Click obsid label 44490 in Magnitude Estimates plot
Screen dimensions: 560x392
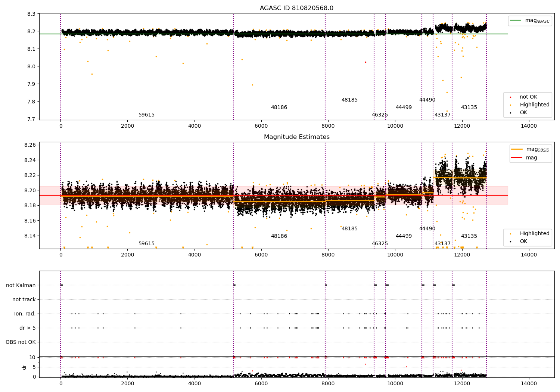point(427,228)
